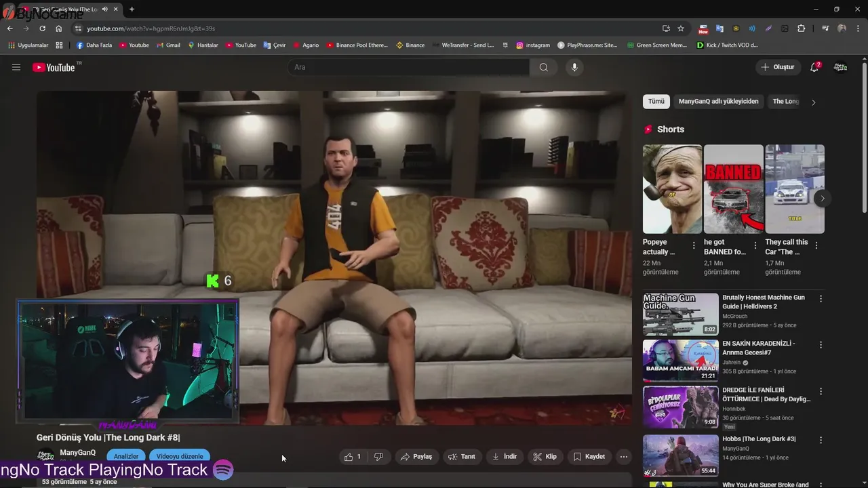
Task: Like the video with thumbs up
Action: point(353,457)
